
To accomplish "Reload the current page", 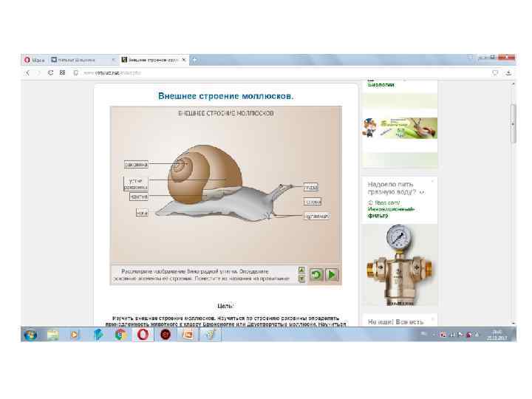I will tap(50, 72).
